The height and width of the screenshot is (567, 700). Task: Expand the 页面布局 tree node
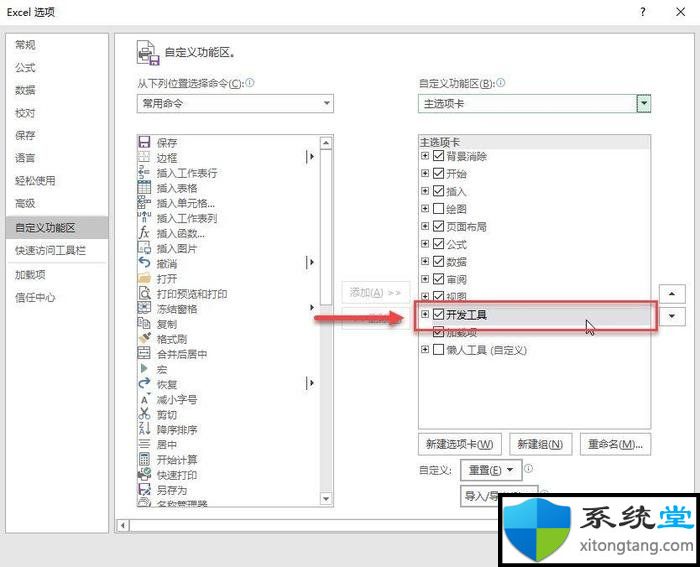(425, 226)
